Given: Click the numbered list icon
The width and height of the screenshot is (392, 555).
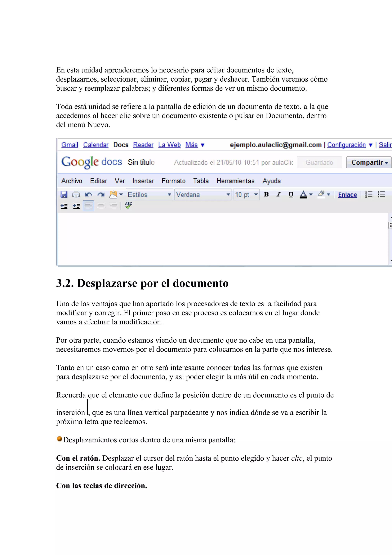Looking at the screenshot, I should [369, 194].
